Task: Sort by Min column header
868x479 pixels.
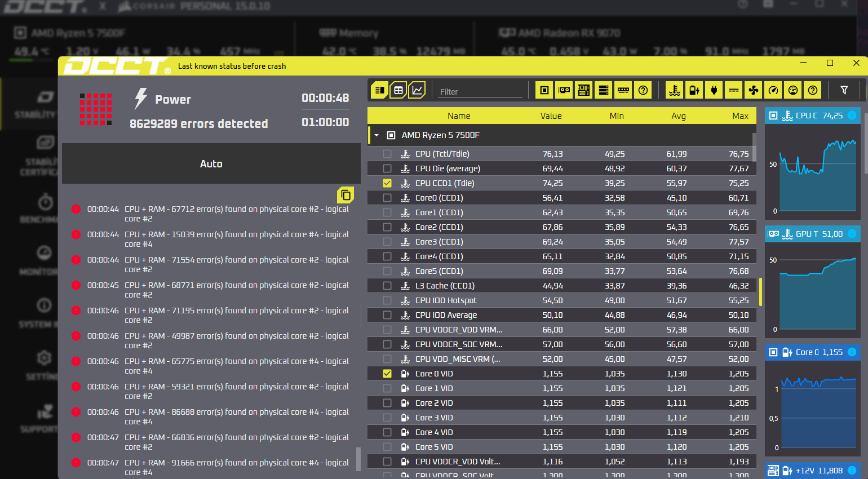Action: click(617, 116)
